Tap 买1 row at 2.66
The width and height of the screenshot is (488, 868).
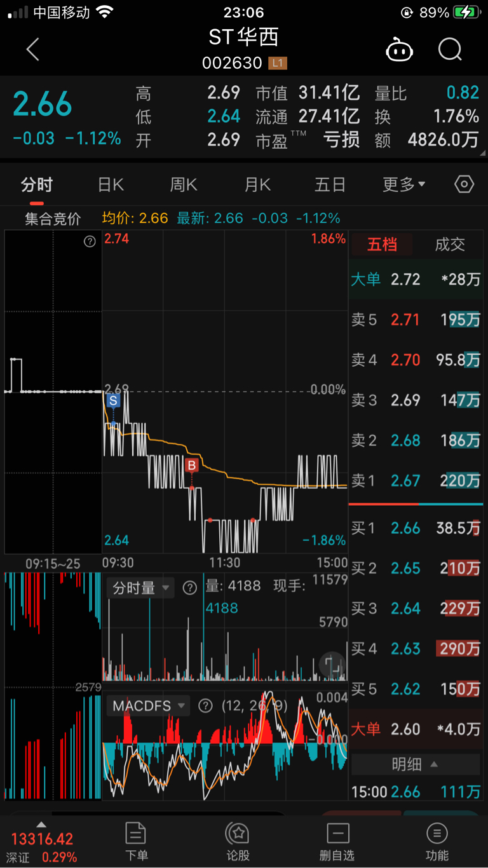[x=416, y=527]
